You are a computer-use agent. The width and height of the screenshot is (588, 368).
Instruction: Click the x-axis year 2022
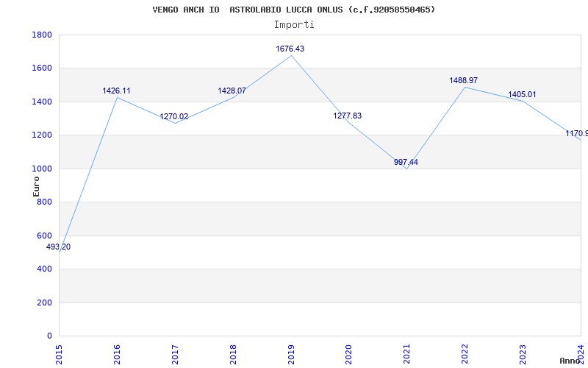coord(465,355)
